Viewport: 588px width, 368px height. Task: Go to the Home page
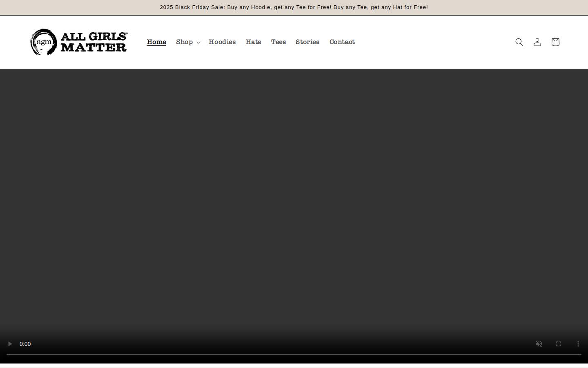[x=156, y=42]
